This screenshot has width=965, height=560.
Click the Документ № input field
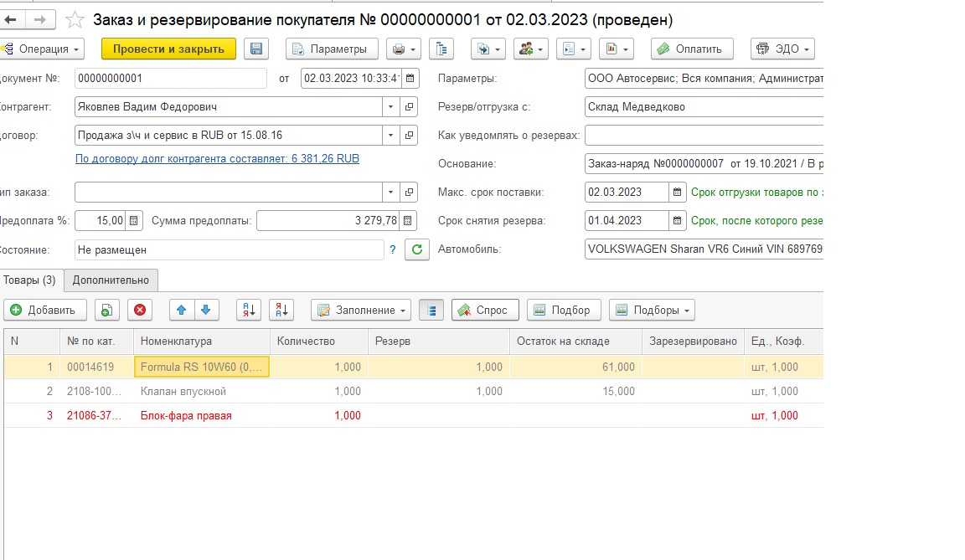tap(171, 78)
